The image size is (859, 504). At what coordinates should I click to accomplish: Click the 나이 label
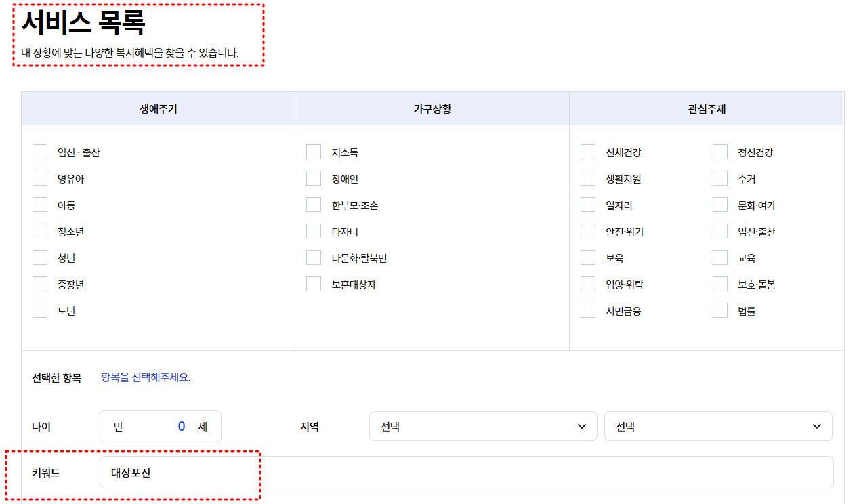point(41,426)
